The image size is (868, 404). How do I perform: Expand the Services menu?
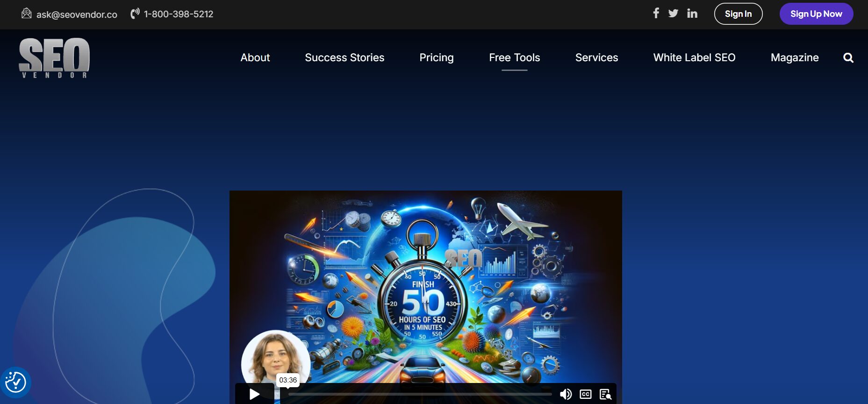click(x=596, y=58)
